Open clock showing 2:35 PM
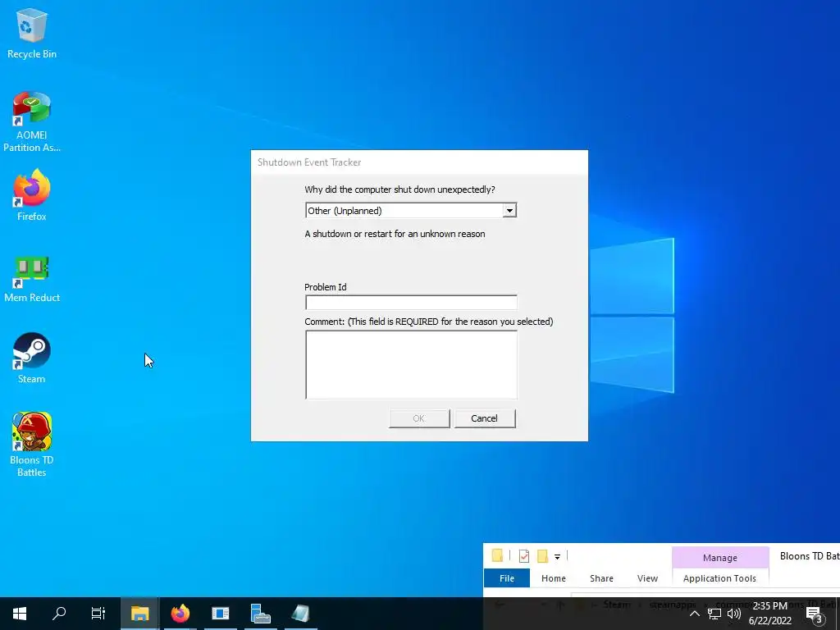This screenshot has width=840, height=630. (769, 614)
